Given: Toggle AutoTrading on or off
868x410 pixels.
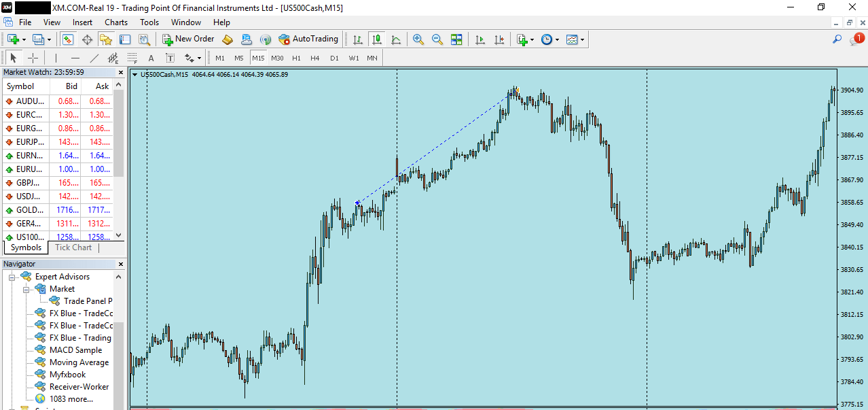Looking at the screenshot, I should click(x=308, y=39).
